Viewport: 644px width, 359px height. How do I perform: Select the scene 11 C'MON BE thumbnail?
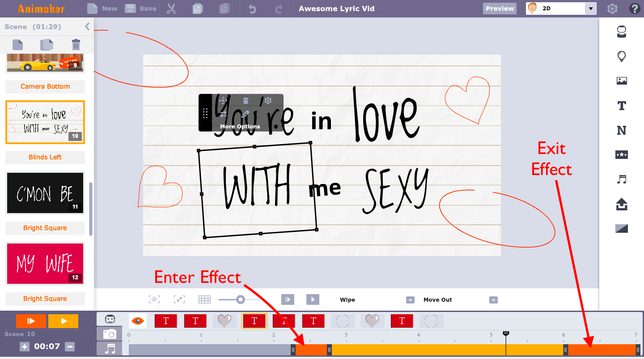[45, 192]
